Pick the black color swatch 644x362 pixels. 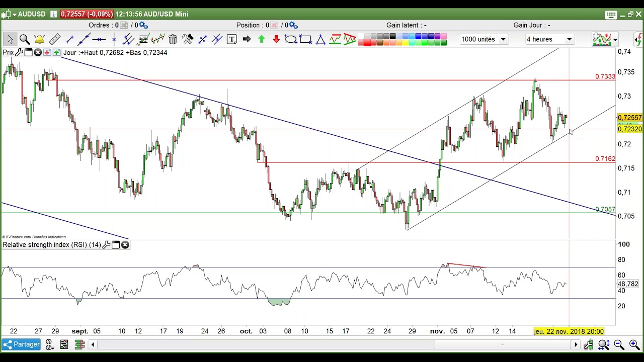pos(392,36)
